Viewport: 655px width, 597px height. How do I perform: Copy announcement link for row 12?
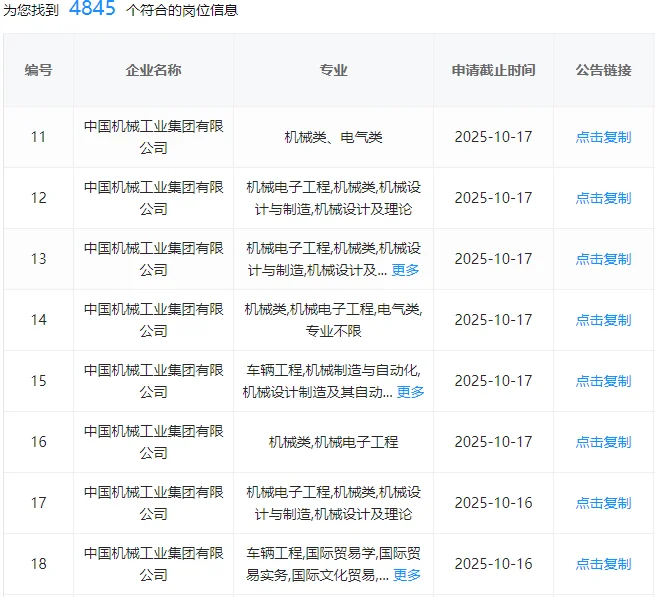(603, 198)
